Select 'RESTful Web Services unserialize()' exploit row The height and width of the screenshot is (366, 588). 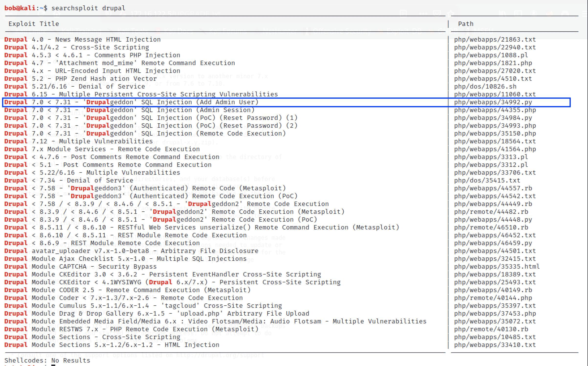(x=202, y=227)
